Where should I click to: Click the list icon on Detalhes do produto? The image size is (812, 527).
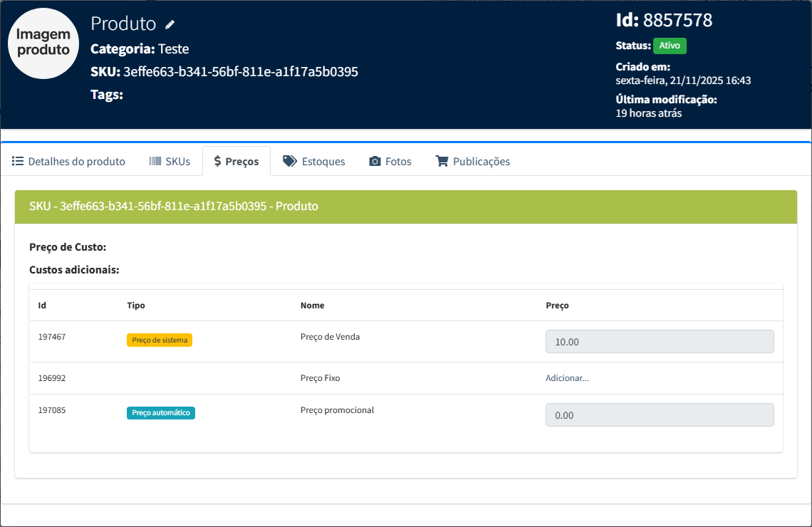(18, 161)
